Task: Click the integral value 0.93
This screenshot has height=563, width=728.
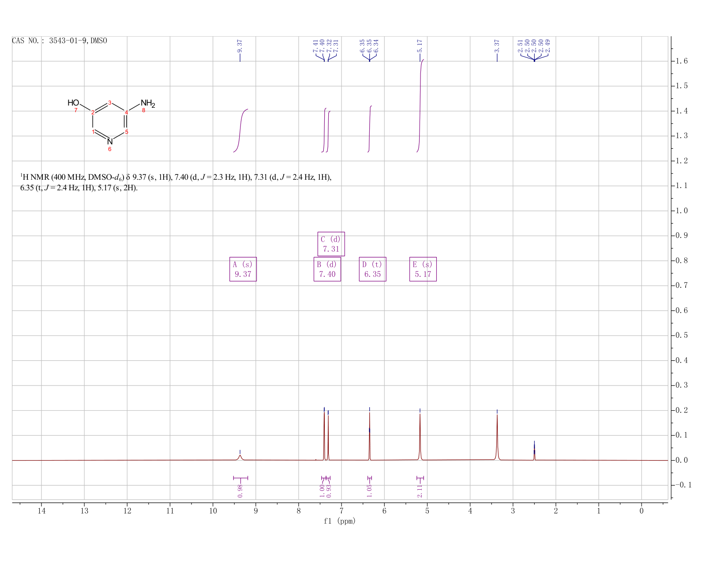Action: (x=329, y=491)
